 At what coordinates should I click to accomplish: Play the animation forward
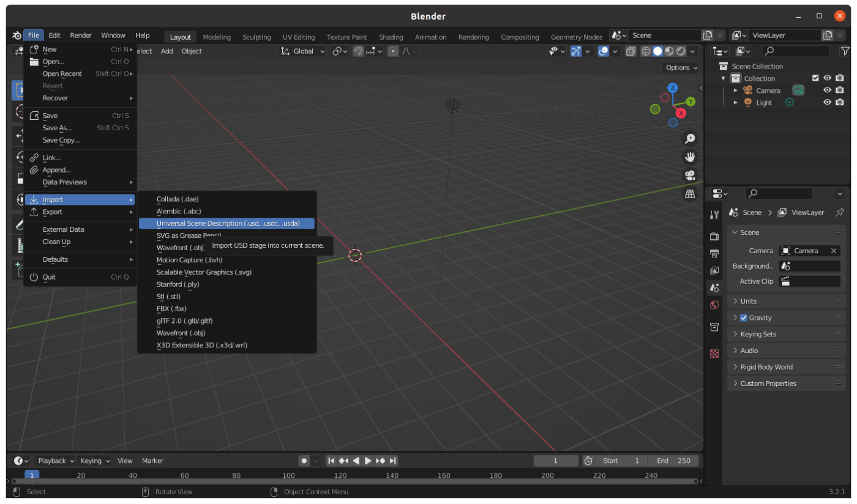[368, 461]
